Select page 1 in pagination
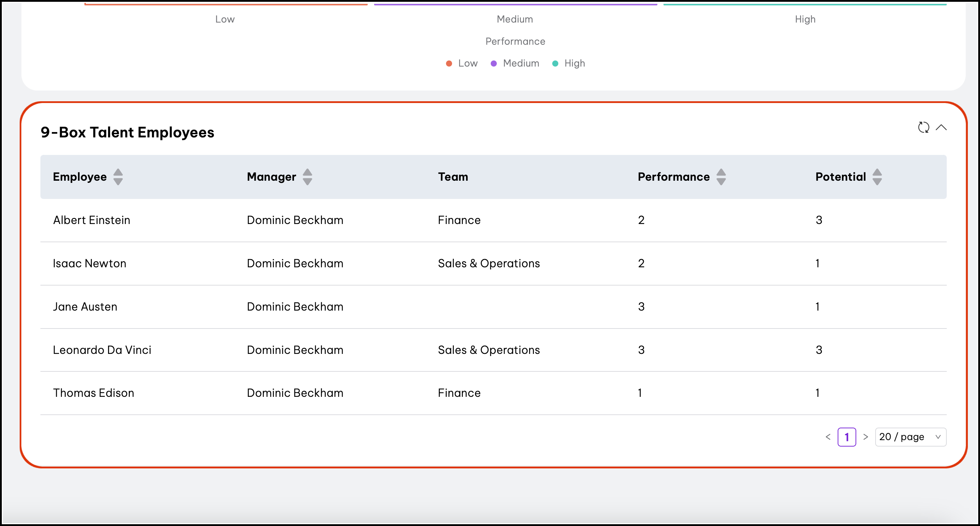The height and width of the screenshot is (526, 980). click(847, 437)
